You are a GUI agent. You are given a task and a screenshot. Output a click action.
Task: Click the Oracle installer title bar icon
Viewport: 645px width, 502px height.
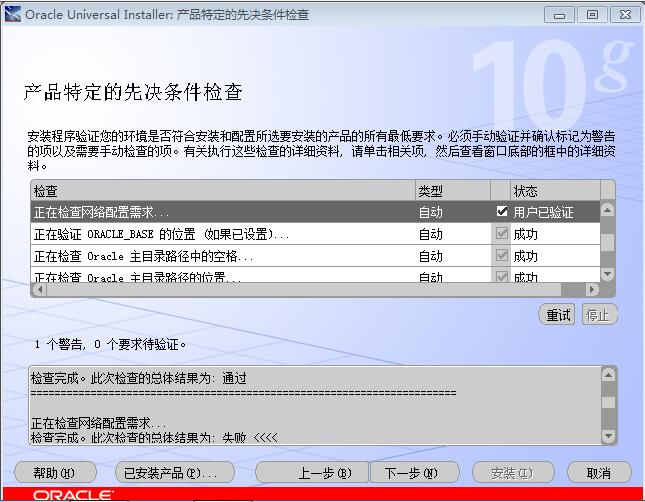tap(12, 14)
